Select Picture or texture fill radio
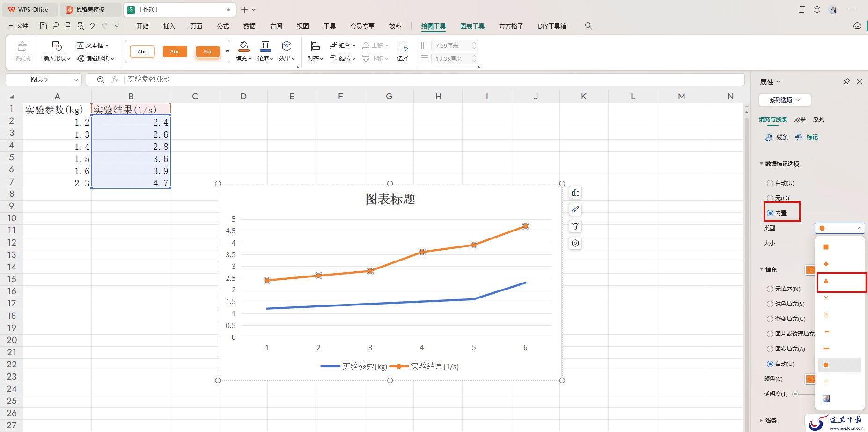This screenshot has width=868, height=432. [770, 334]
